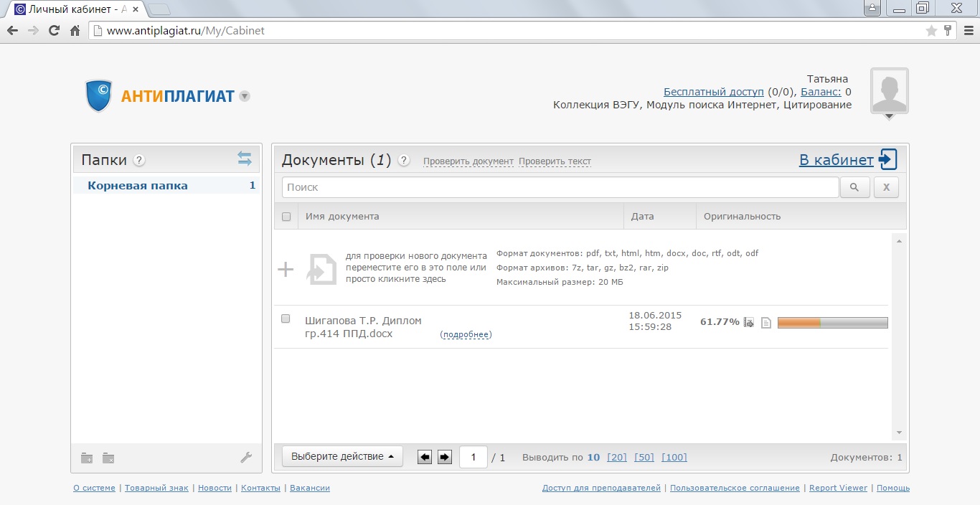The height and width of the screenshot is (505, 980).
Task: Go to next page arrow
Action: (445, 457)
